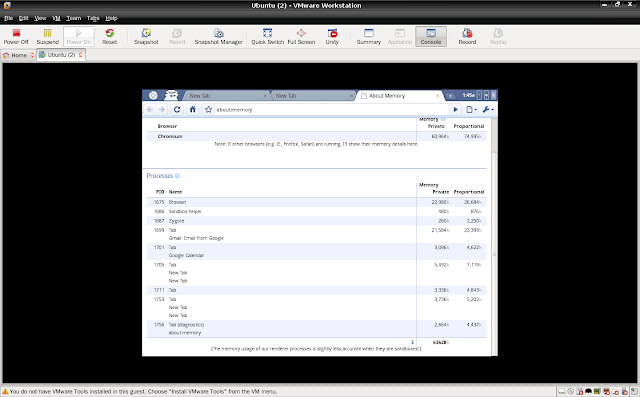Click the clock showing 1:45a

click(x=469, y=95)
